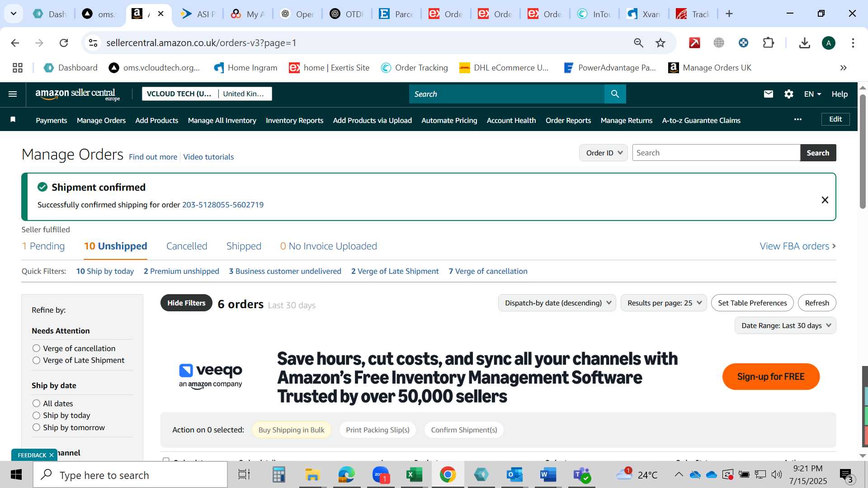The width and height of the screenshot is (868, 488).
Task: Click the red arrow extension icon
Action: click(694, 43)
